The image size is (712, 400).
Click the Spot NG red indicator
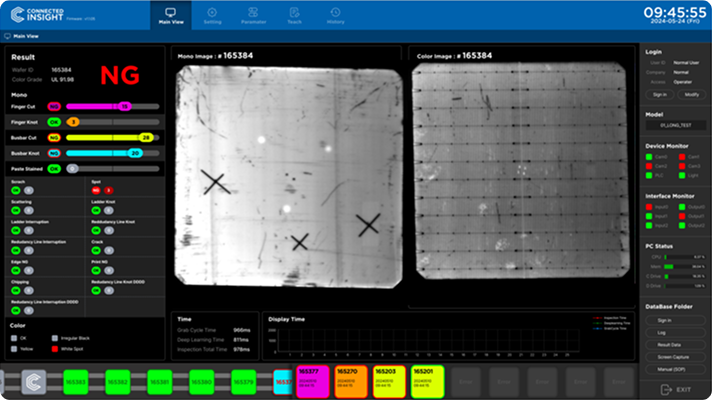96,190
